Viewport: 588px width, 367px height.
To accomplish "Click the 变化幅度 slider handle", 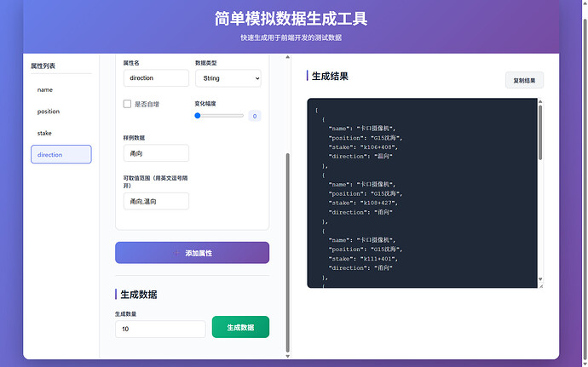I will (198, 116).
